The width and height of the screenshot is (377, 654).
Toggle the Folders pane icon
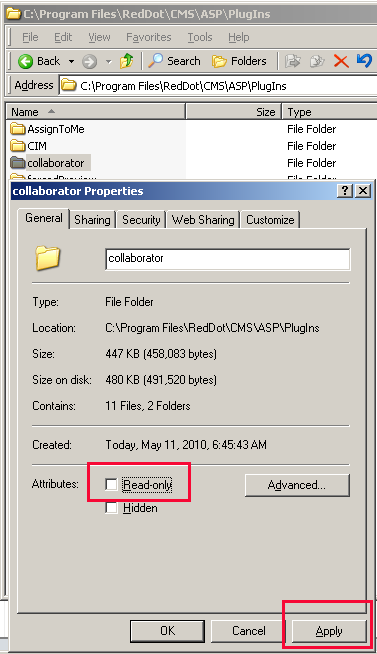219,61
